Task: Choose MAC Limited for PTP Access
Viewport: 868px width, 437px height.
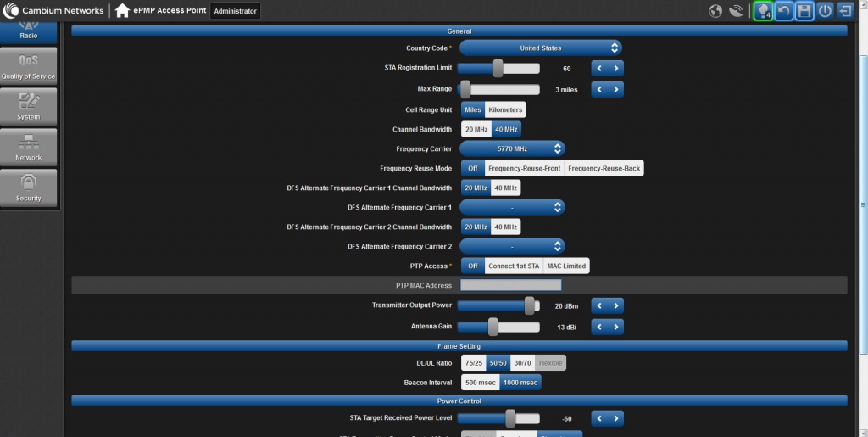Action: coord(567,266)
